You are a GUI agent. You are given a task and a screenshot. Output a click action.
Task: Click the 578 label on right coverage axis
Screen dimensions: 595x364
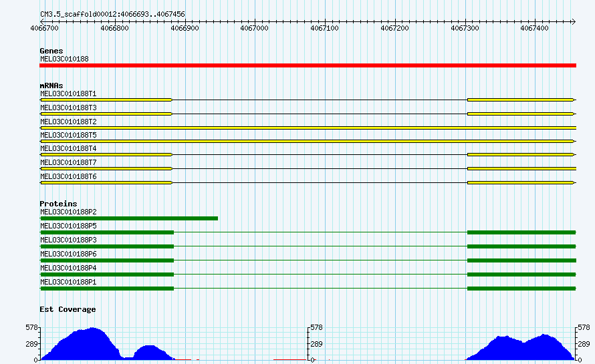(584, 327)
